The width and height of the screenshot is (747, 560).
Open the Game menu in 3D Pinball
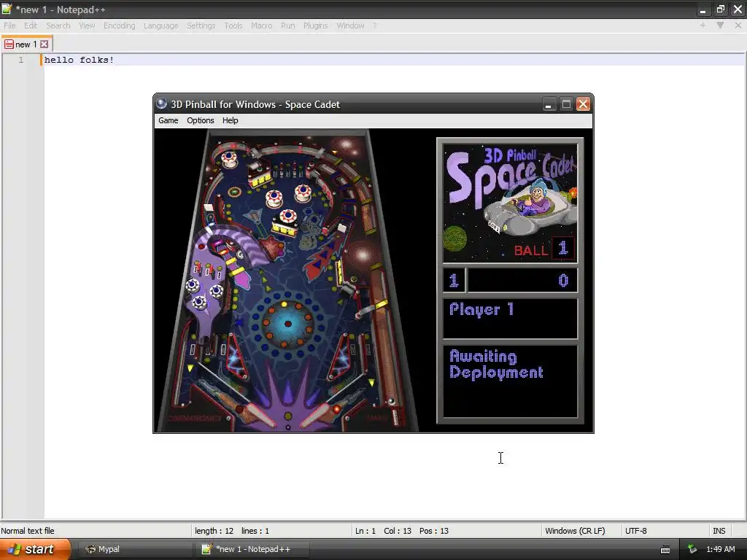pyautogui.click(x=169, y=120)
